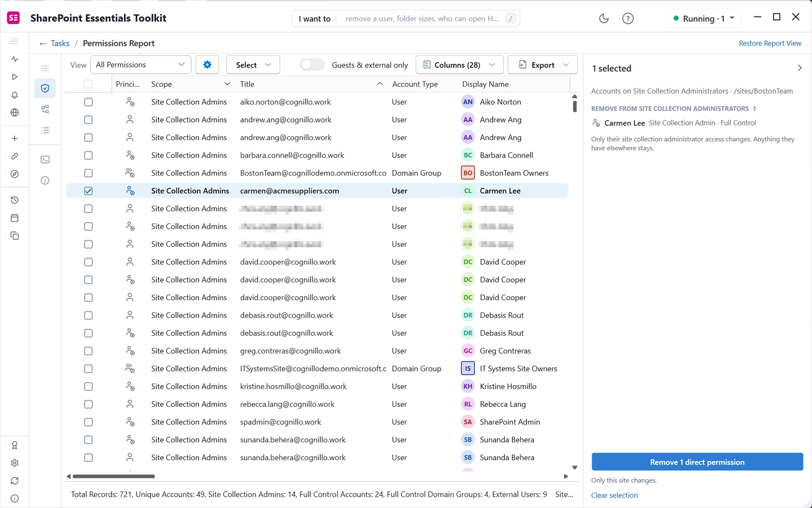The height and width of the screenshot is (508, 812).
Task: Open the Running · 1 status dropdown
Action: coord(704,19)
